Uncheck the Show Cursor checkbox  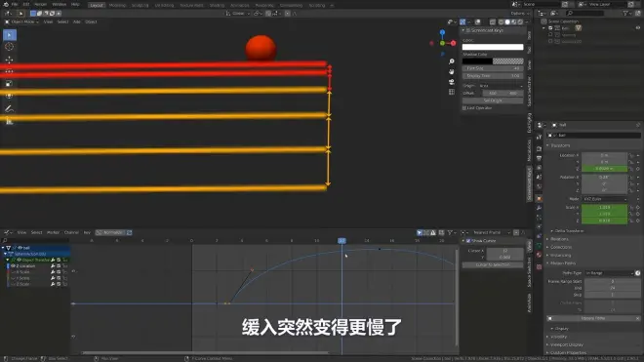coord(468,241)
